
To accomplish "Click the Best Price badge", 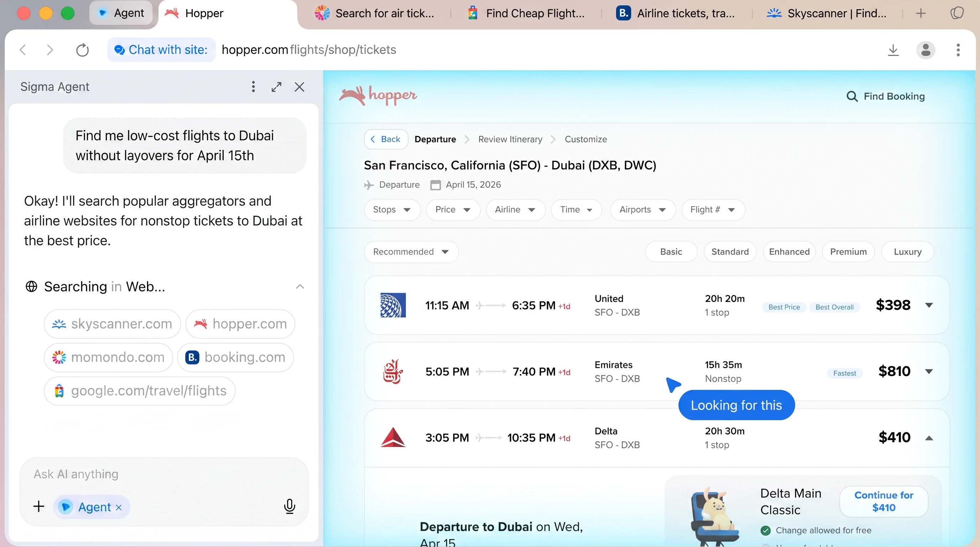I will pos(784,307).
